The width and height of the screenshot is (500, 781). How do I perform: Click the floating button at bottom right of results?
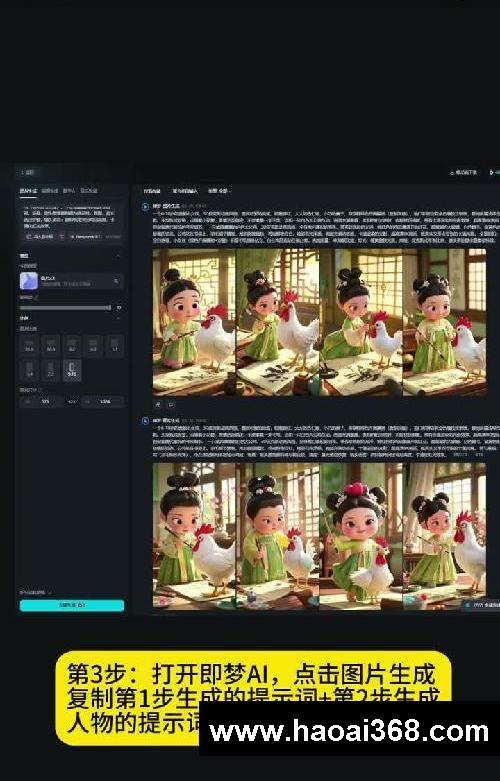(481, 605)
